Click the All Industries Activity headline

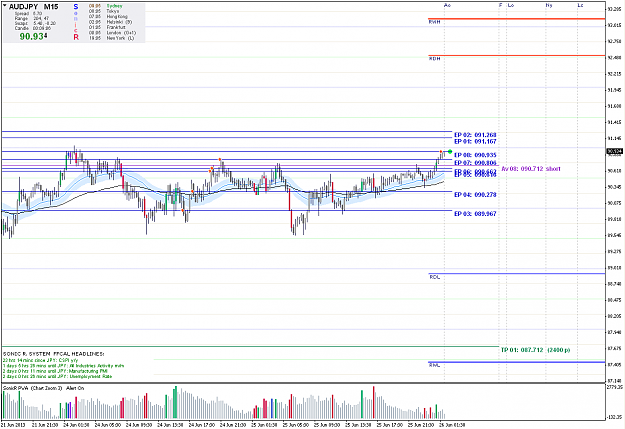(63, 365)
